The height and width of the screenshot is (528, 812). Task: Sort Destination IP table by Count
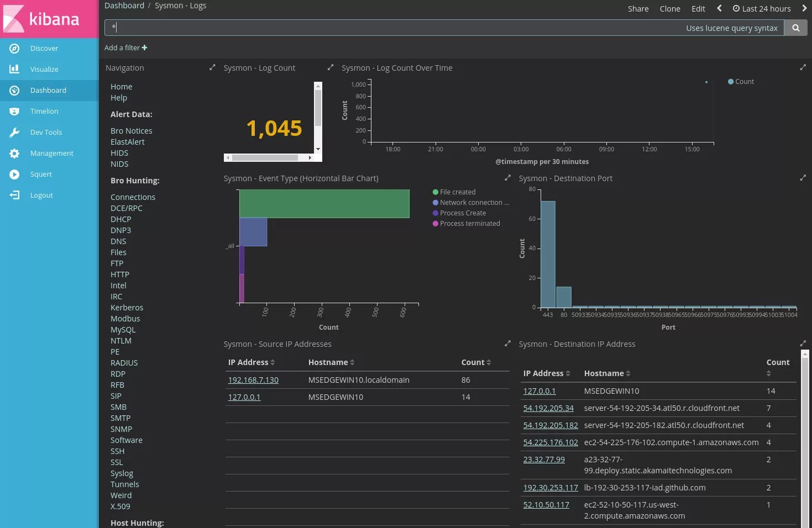[769, 374]
